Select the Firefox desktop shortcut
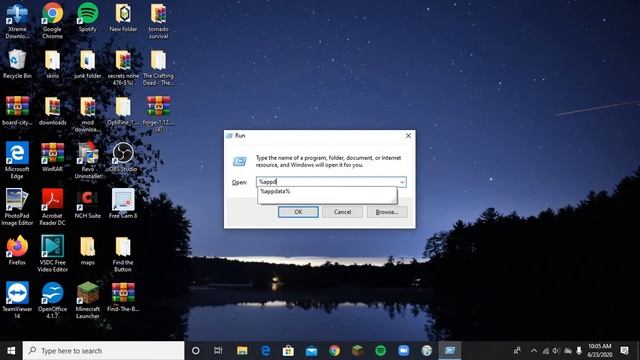640x360 pixels. tap(17, 250)
